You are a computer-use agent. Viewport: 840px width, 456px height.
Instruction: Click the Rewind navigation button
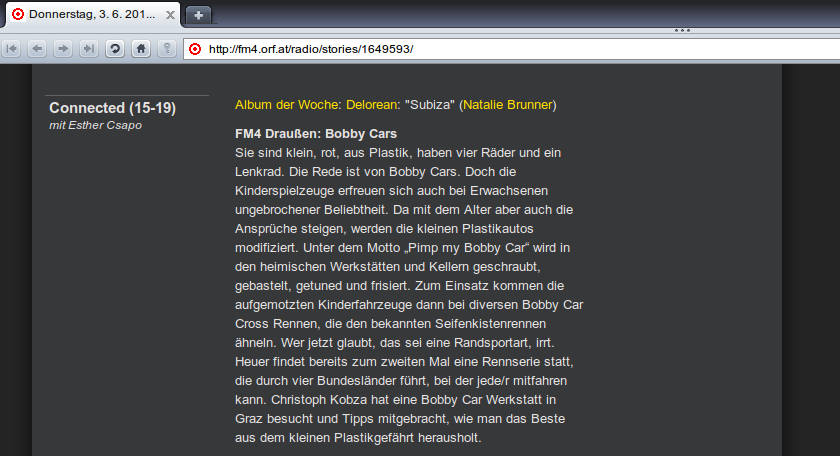click(x=11, y=48)
